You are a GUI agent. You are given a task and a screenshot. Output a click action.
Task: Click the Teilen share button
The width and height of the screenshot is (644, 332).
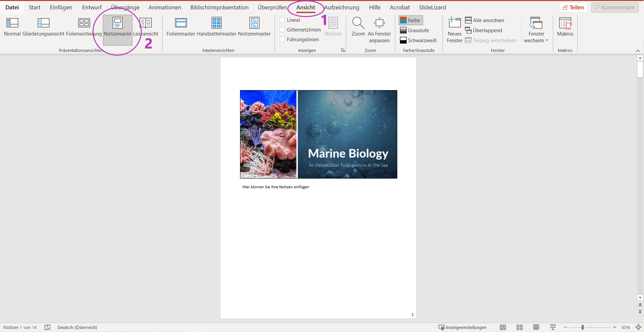574,7
